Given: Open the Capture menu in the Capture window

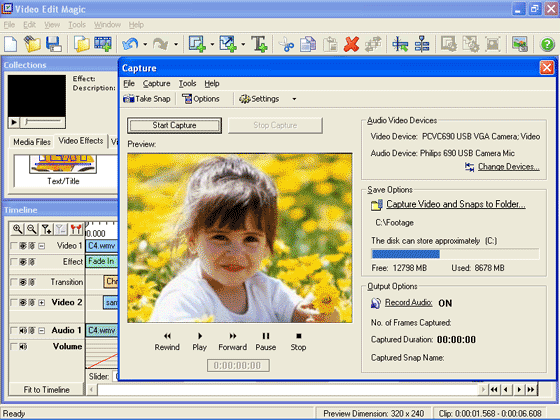Looking at the screenshot, I should point(156,84).
